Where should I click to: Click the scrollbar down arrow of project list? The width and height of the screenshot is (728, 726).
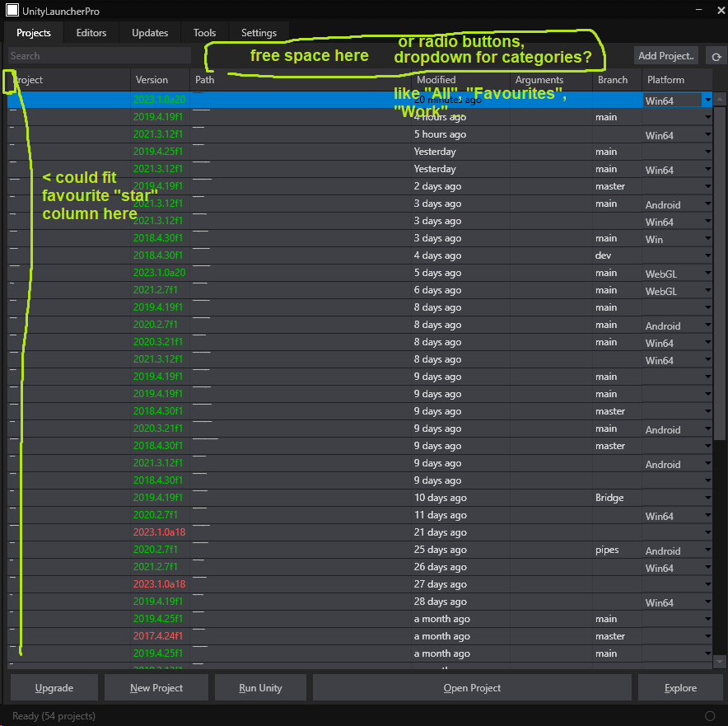[720, 662]
